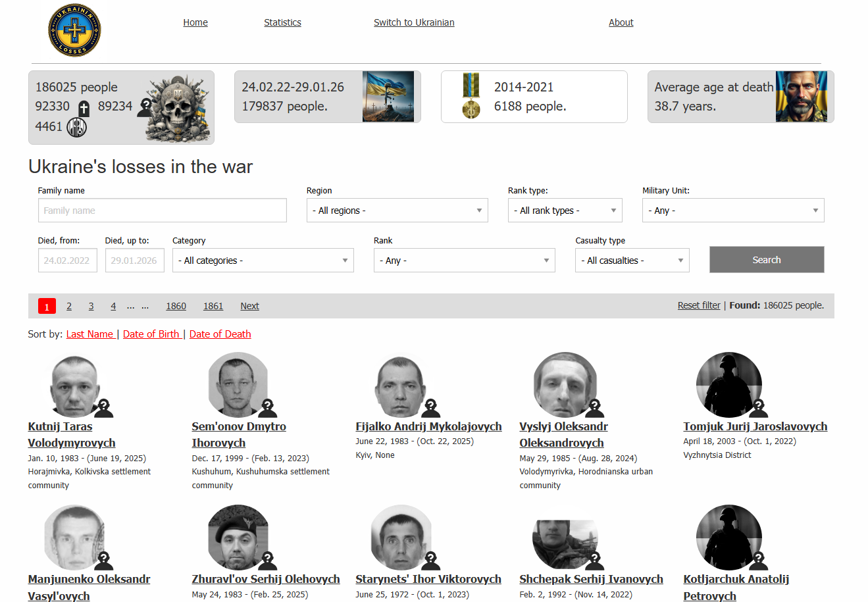Click the grave cross icon beside 92330
Screen dimensions: 868x602
point(84,108)
